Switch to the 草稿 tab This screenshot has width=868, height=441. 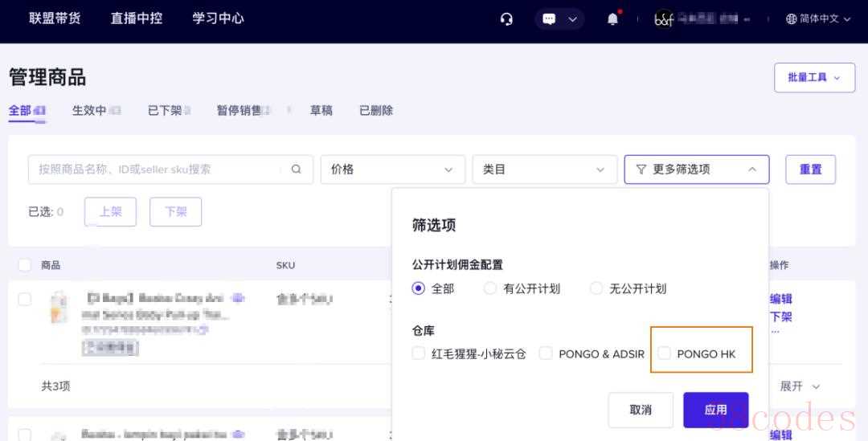[321, 111]
